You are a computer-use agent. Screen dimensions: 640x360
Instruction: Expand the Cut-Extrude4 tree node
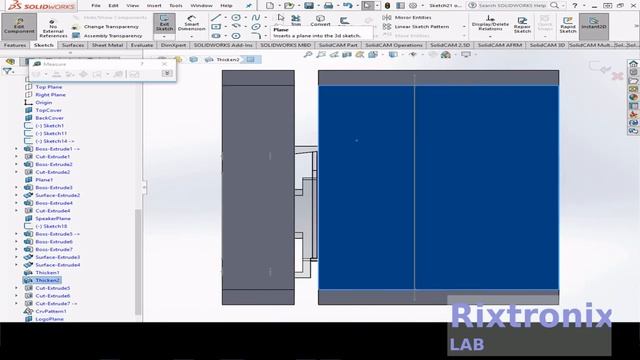point(17,211)
